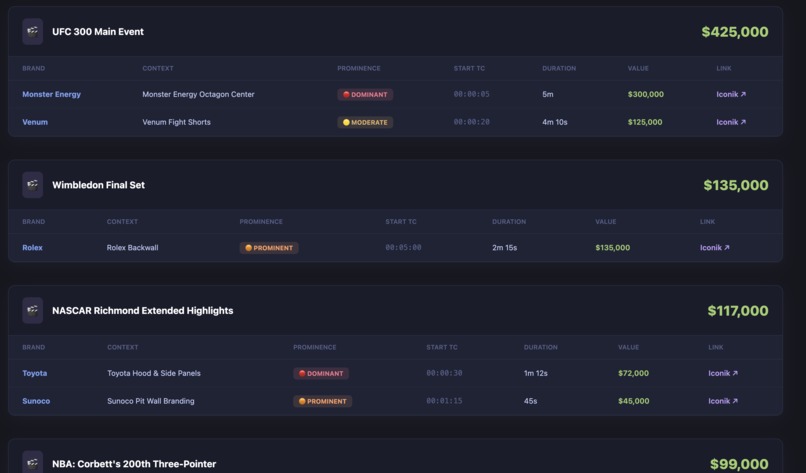This screenshot has width=806, height=473.
Task: Click PROMINENCE column header in UFC 300 table
Action: (x=359, y=68)
